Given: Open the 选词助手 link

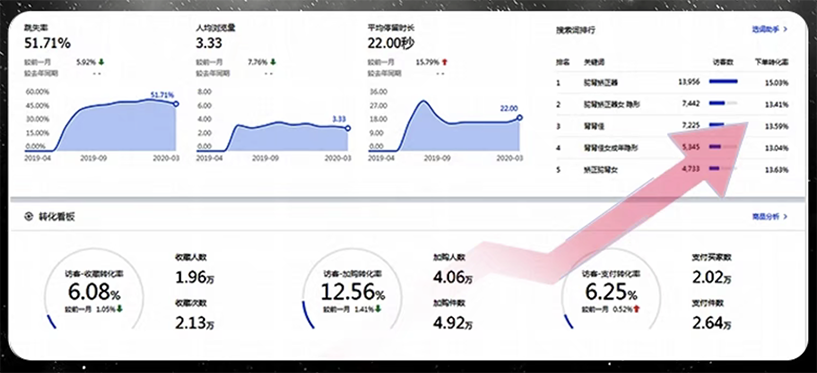Looking at the screenshot, I should [x=765, y=29].
